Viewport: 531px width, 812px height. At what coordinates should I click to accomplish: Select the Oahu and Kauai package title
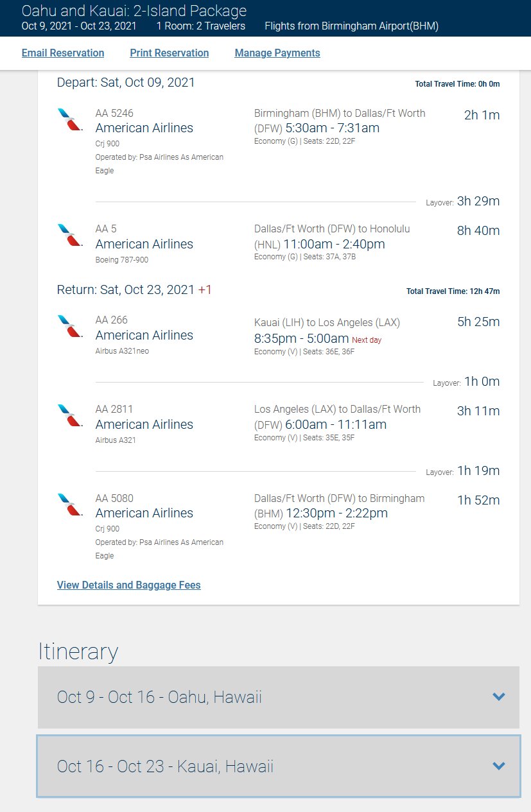(134, 11)
